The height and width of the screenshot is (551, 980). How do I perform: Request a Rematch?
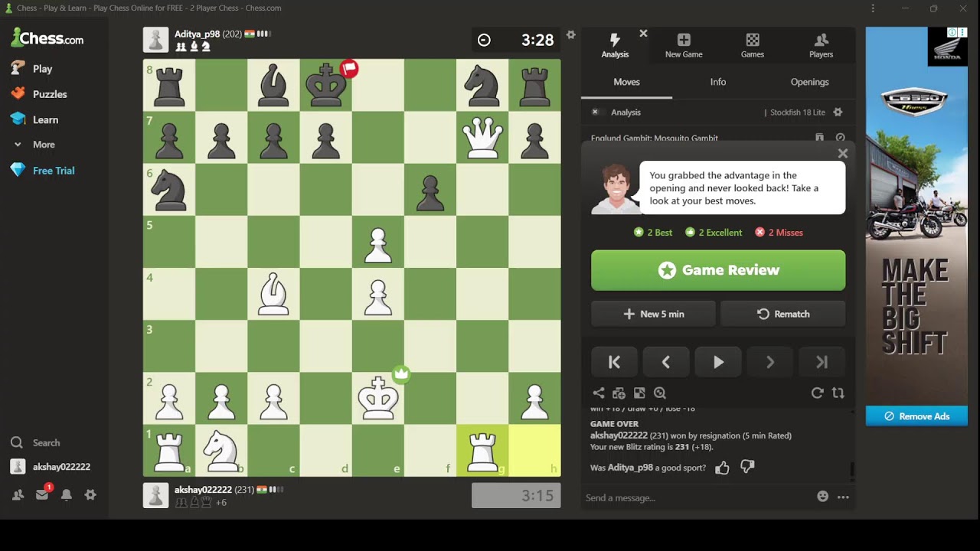783,314
